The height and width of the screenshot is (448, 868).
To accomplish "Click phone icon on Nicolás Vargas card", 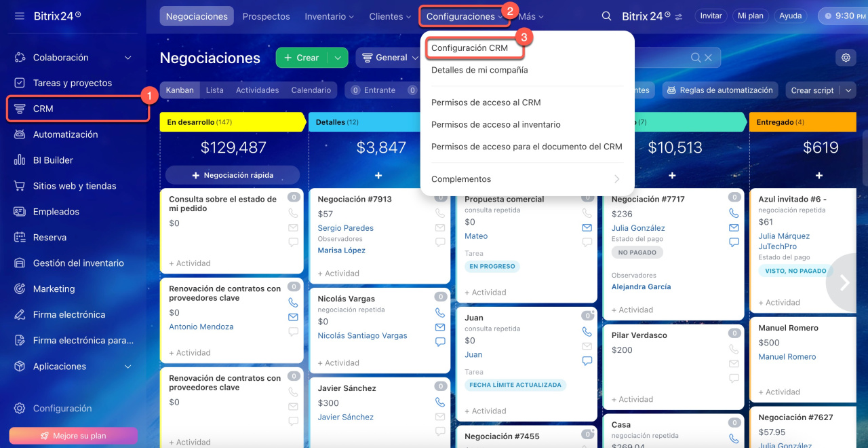I will tap(440, 313).
